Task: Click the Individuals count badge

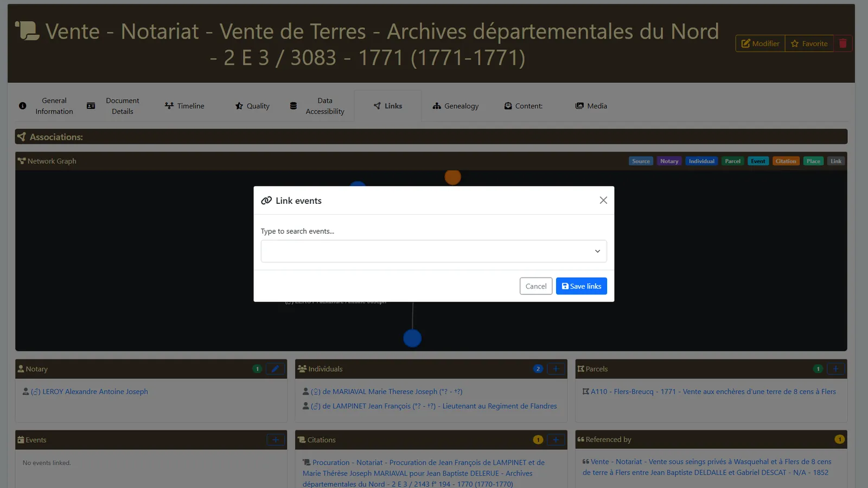Action: pos(538,369)
